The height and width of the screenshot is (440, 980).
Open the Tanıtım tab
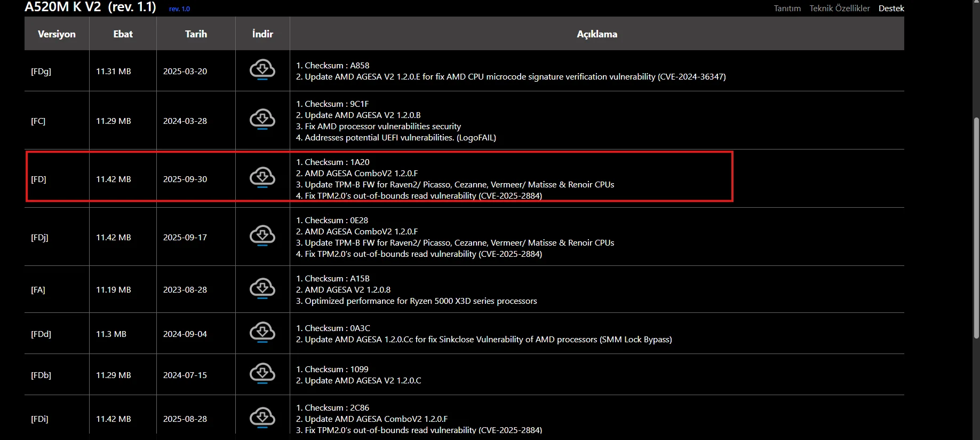787,9
